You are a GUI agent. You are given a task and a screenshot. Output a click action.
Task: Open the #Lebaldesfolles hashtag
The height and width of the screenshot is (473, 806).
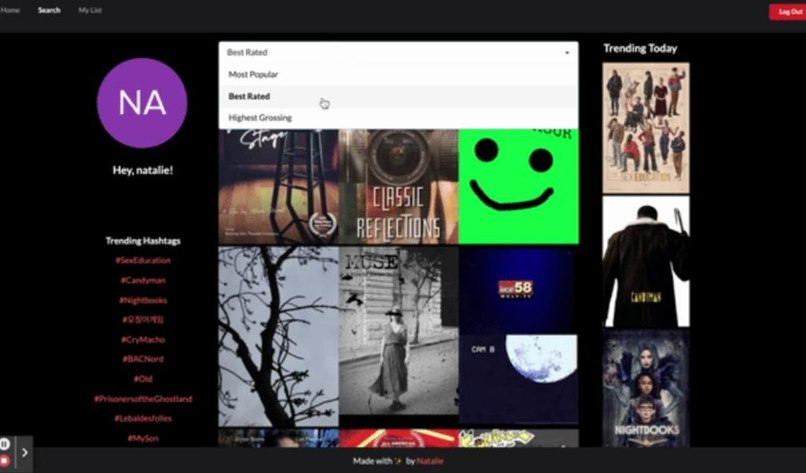tap(143, 418)
